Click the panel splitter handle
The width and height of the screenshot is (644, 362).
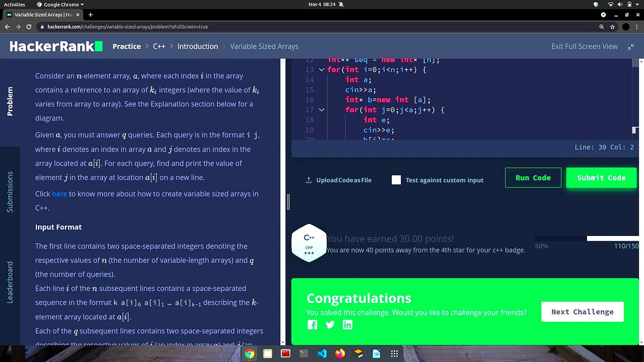(x=289, y=202)
